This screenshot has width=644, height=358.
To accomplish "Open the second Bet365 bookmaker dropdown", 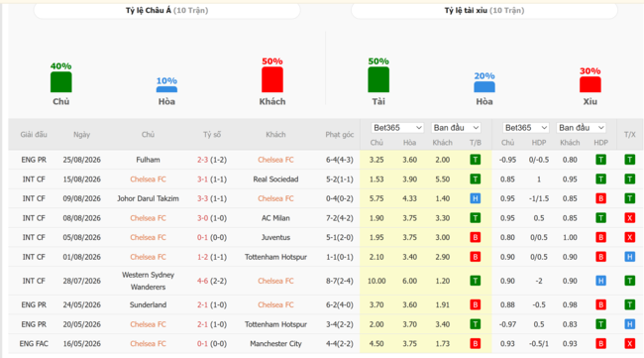I will [526, 128].
